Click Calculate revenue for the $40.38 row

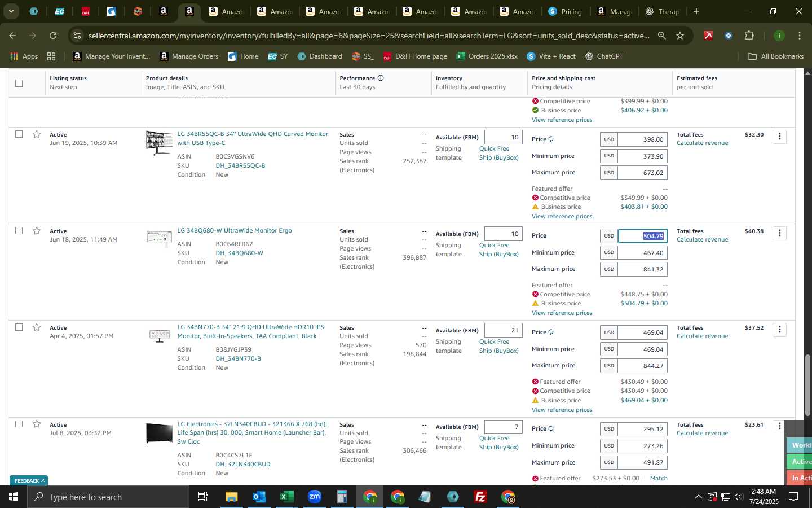[702, 239]
